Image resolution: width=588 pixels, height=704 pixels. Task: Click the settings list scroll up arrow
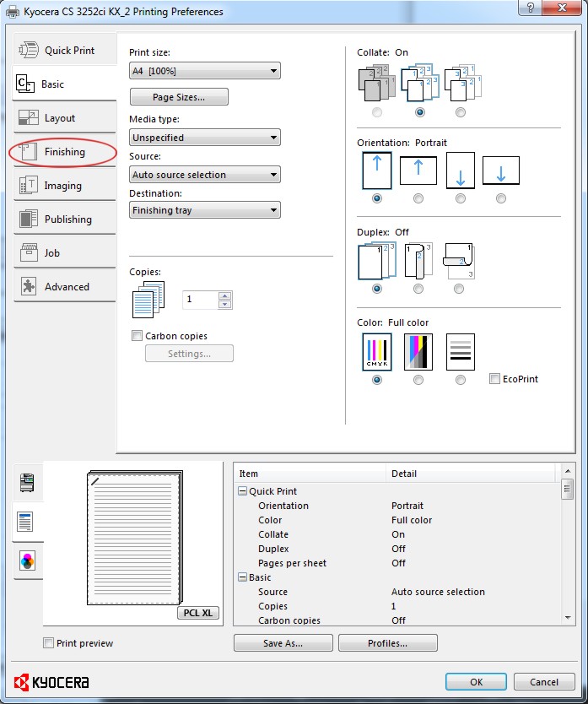[x=568, y=471]
